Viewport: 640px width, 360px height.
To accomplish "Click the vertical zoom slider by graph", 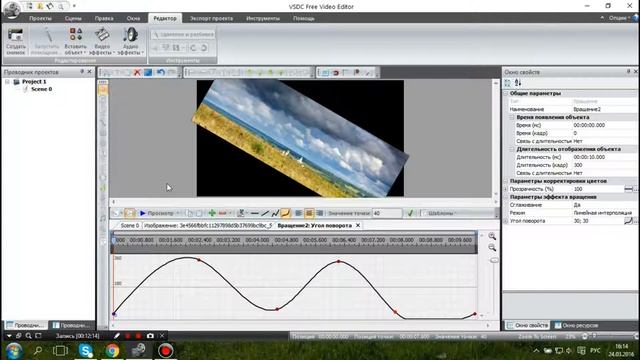I will click(x=494, y=260).
